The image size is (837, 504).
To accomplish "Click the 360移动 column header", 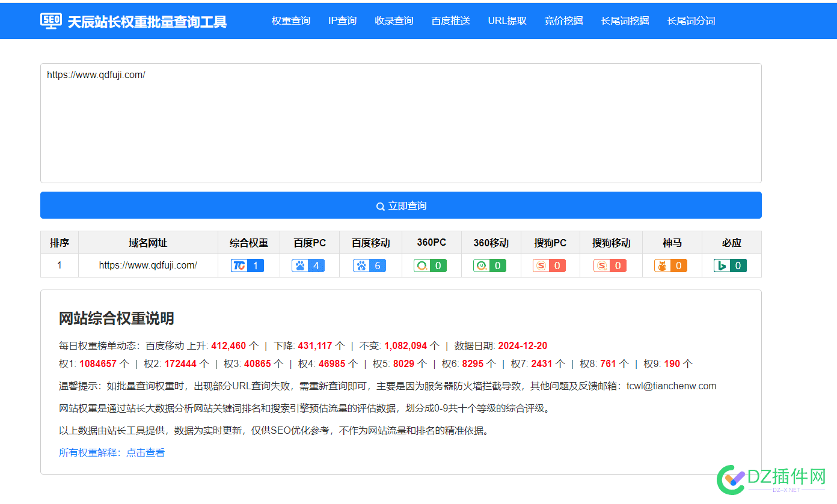I will 491,243.
